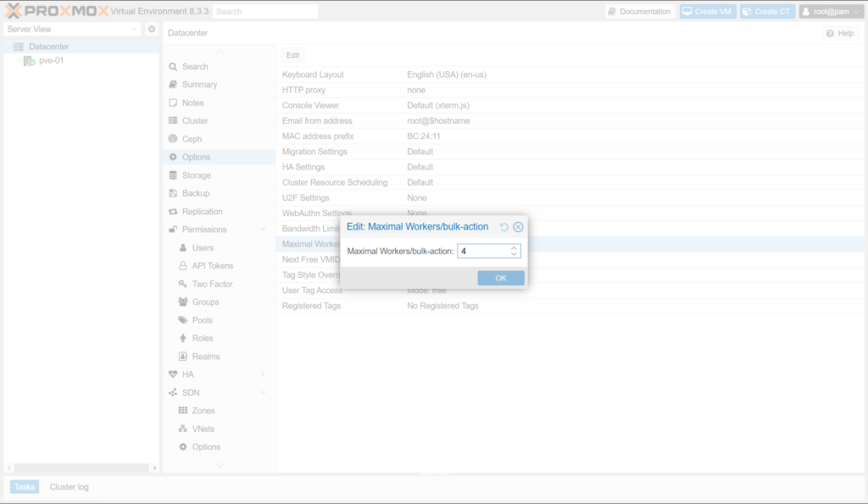Click the gear icon beside Server View

[152, 29]
